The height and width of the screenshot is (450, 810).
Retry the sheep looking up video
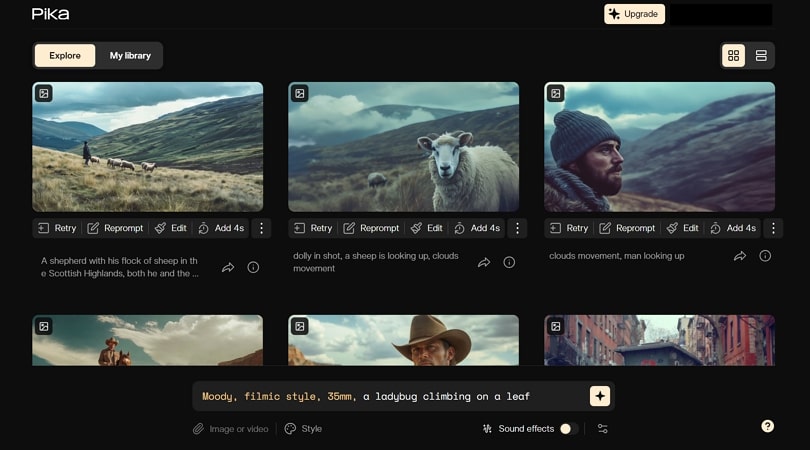[x=313, y=228]
